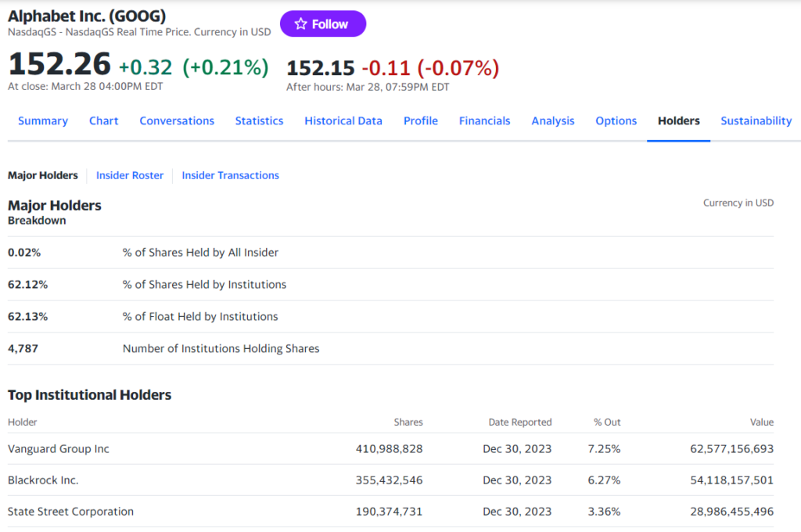Click the Breakdown subheading
This screenshot has width=801, height=532.
tap(37, 221)
